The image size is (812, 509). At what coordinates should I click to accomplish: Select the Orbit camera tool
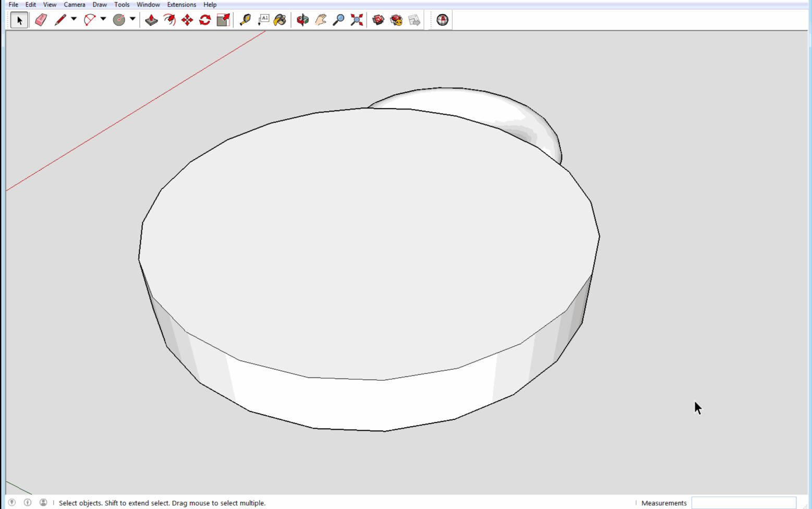[x=302, y=20]
